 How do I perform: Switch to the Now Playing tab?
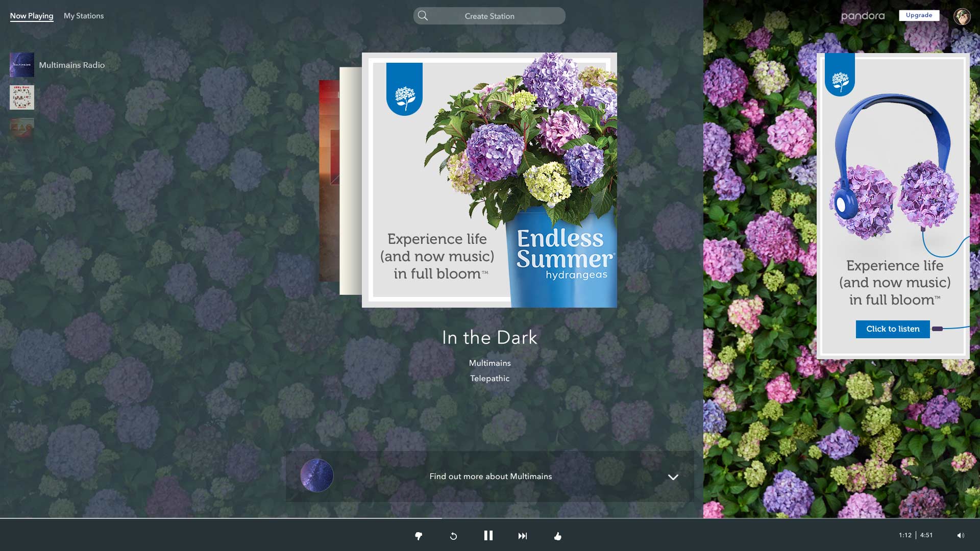pyautogui.click(x=32, y=16)
